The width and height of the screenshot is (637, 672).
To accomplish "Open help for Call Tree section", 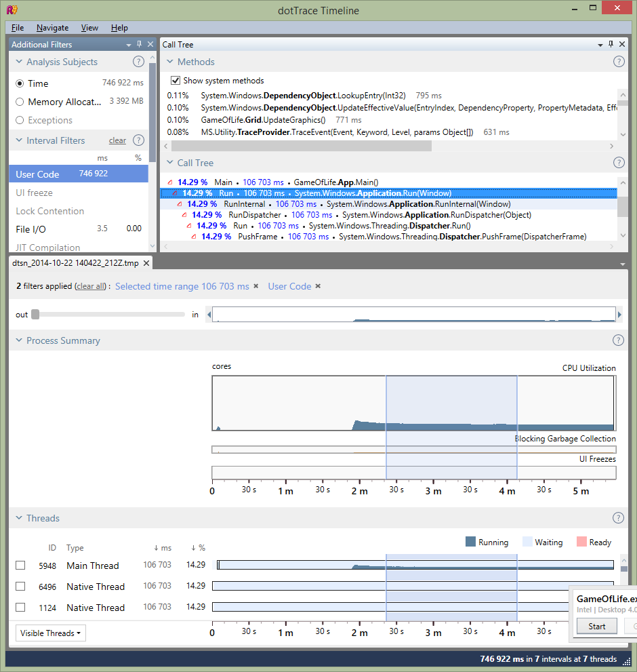I will coord(619,163).
